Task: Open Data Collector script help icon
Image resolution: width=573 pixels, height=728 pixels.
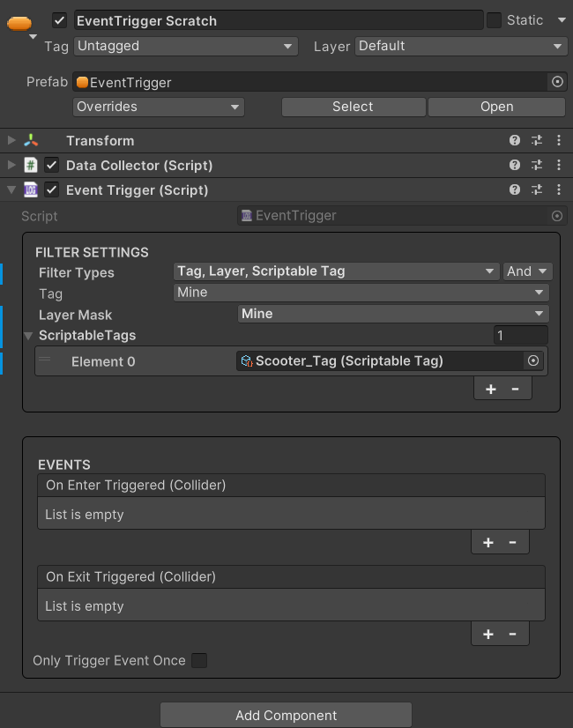Action: [x=515, y=165]
